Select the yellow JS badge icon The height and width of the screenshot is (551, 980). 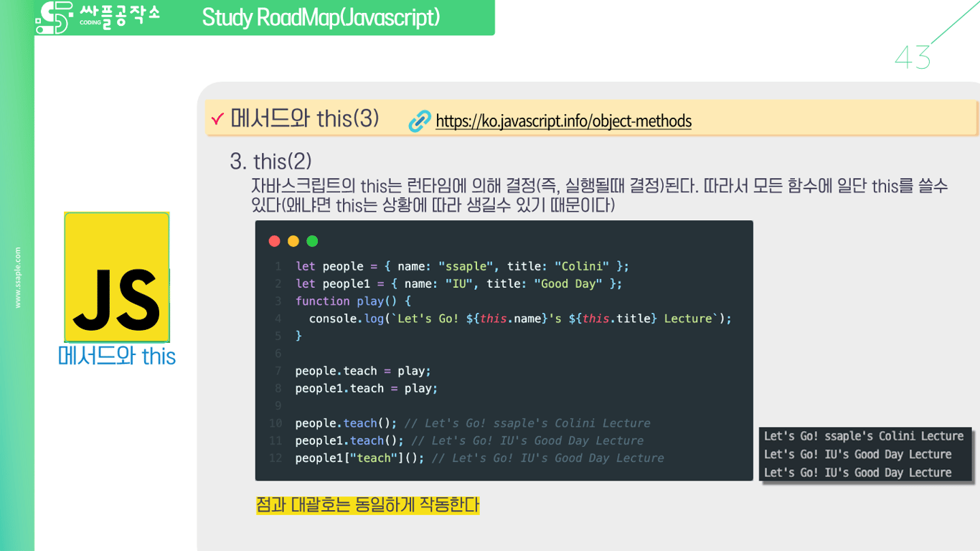[117, 276]
